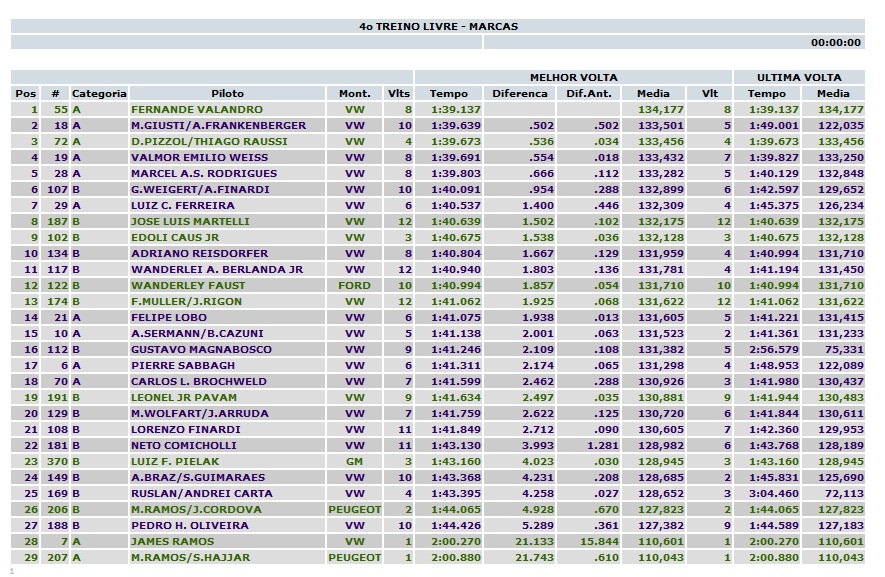Screen dimensions: 885x577
Task: Select pilot M.WOLFART/J.ARRUDA
Action: [x=200, y=413]
